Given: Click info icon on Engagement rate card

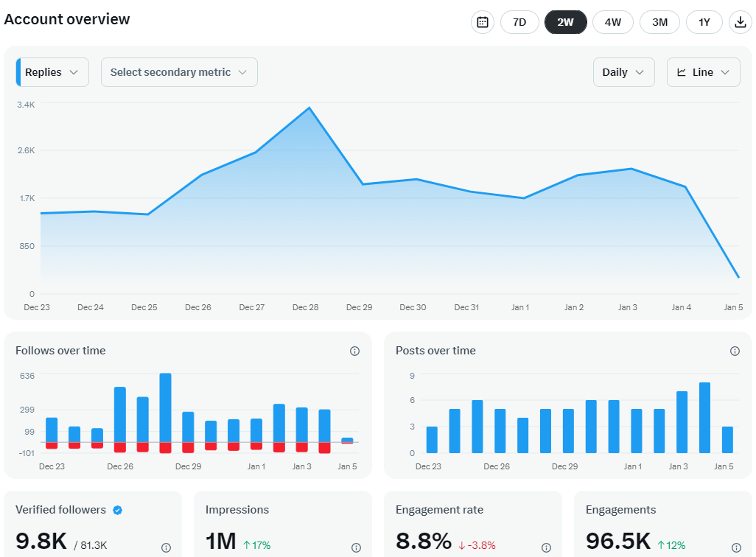Looking at the screenshot, I should [x=546, y=547].
